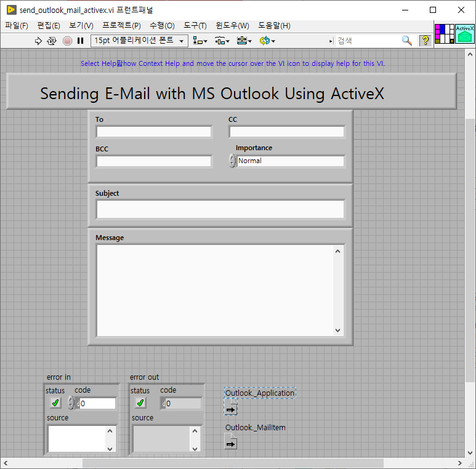Open the 보기(V) menu
This screenshot has height=469, width=476.
point(81,25)
